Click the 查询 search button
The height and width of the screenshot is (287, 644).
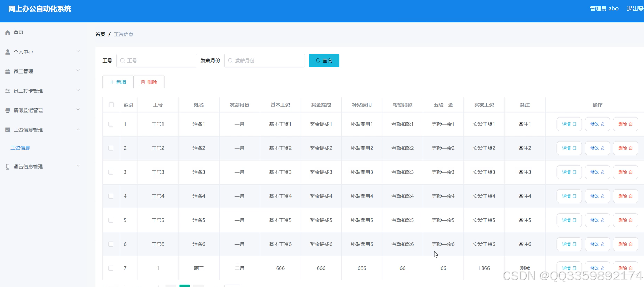(324, 60)
